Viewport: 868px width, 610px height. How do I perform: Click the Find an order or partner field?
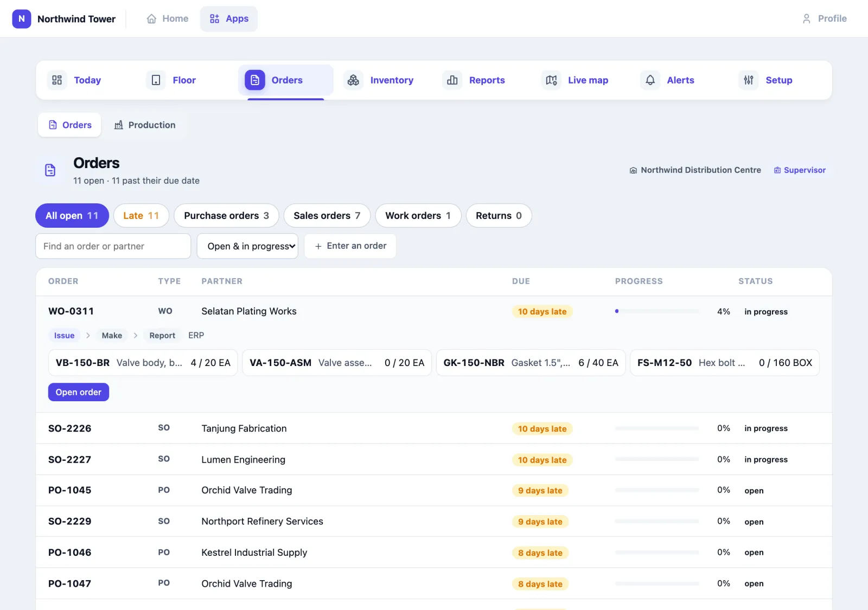tap(113, 246)
